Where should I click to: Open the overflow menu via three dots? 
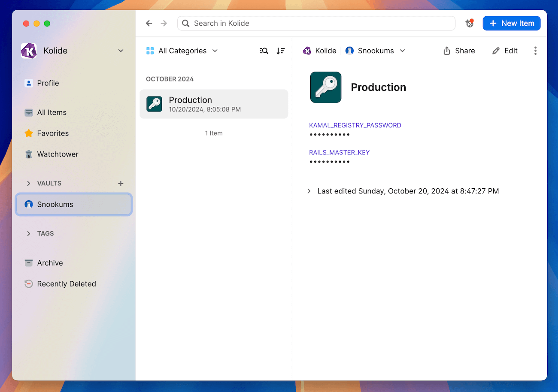pos(535,51)
